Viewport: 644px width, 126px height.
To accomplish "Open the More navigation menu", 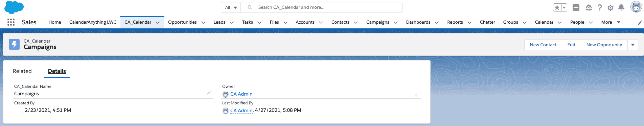I will tap(611, 22).
